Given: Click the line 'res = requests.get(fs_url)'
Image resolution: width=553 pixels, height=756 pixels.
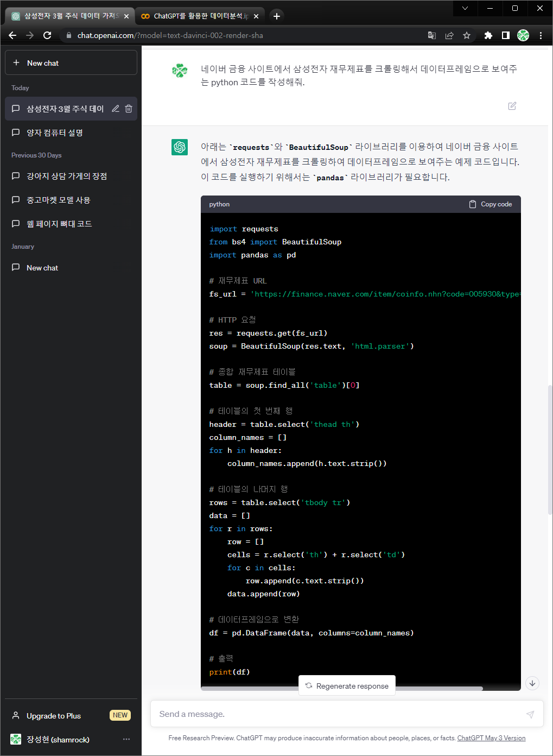Looking at the screenshot, I should click(x=268, y=333).
